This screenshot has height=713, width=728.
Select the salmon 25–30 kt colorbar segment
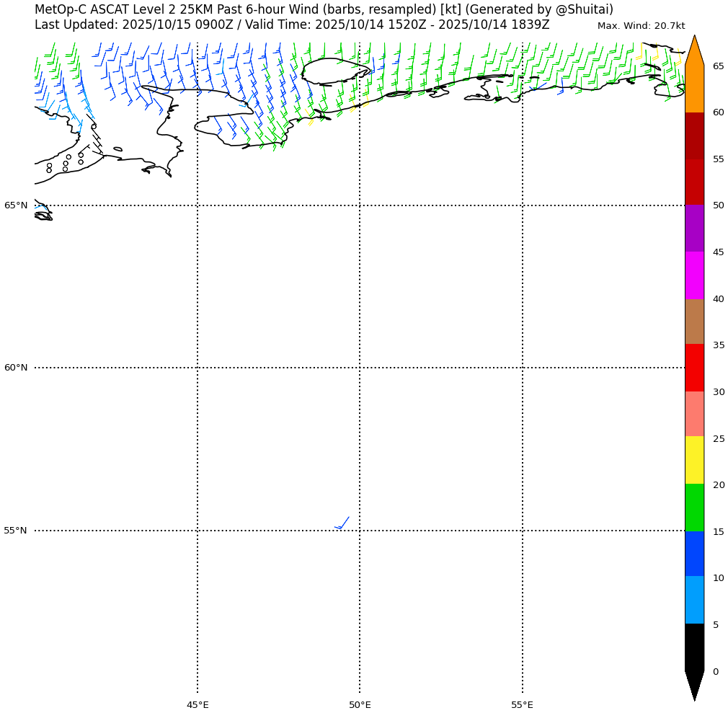click(694, 414)
